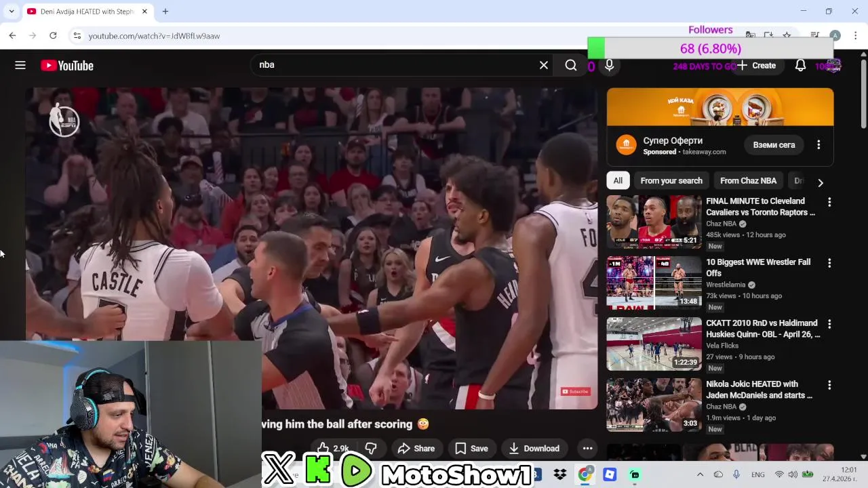The height and width of the screenshot is (488, 868).
Task: Open the 10 Biggest WWE Wrestler Fall Offs title
Action: point(758,268)
